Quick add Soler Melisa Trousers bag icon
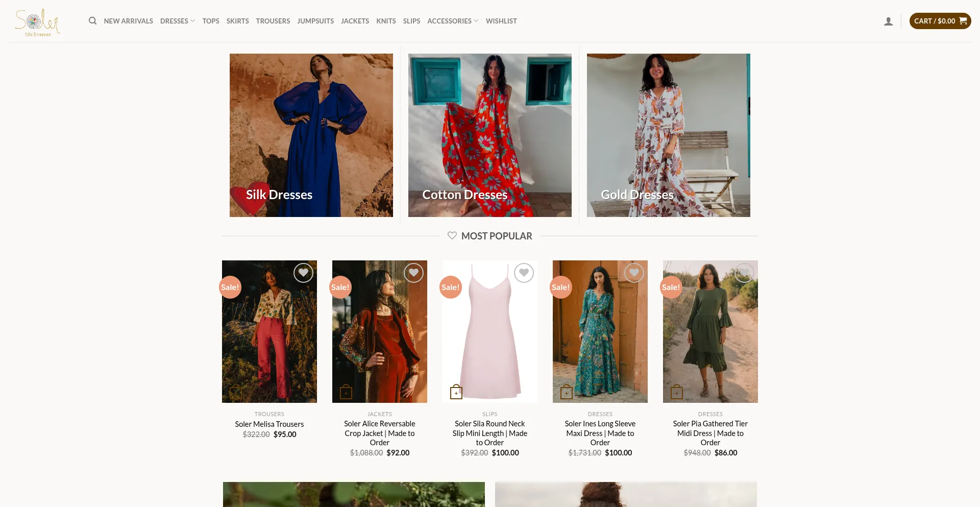 (236, 392)
